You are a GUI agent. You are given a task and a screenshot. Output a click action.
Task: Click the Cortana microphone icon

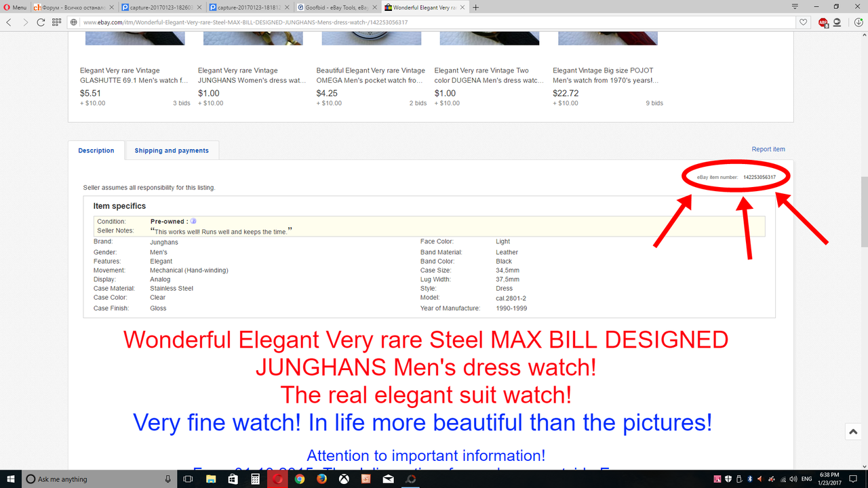(167, 479)
